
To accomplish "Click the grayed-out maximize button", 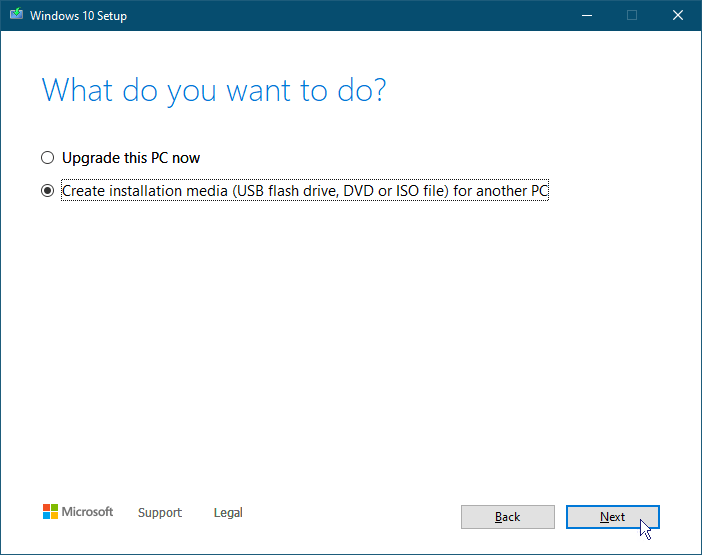I will point(632,16).
